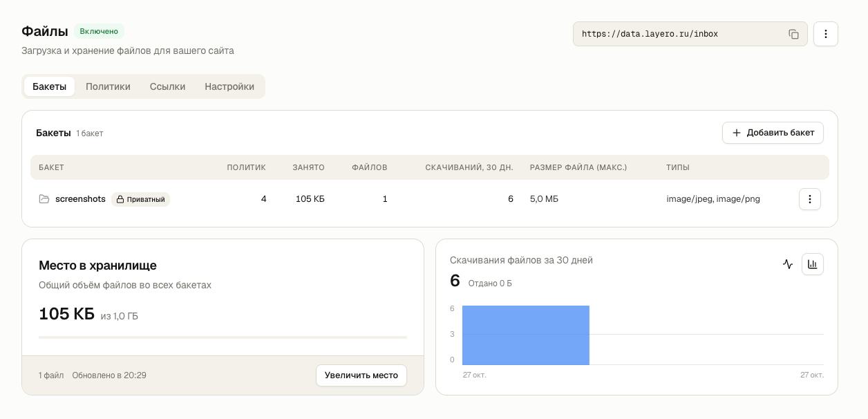
Task: Click the plus icon in Добавить бакет
Action: (737, 133)
